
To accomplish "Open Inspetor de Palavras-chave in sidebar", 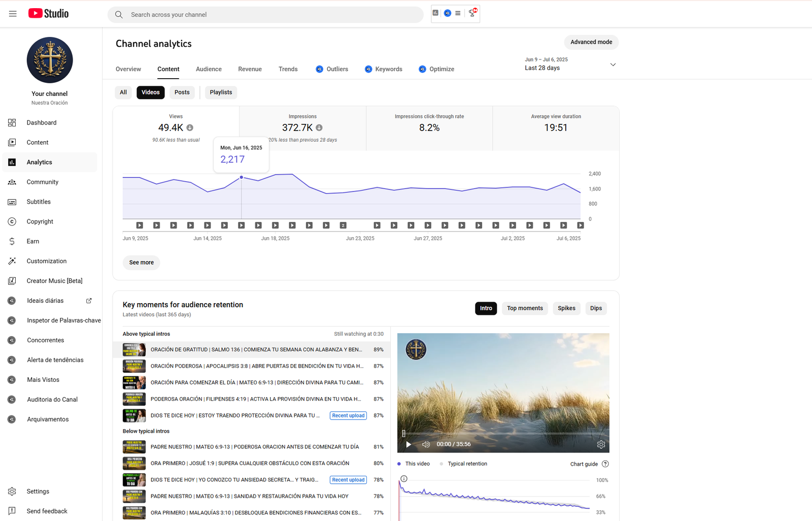I will [x=52, y=320].
